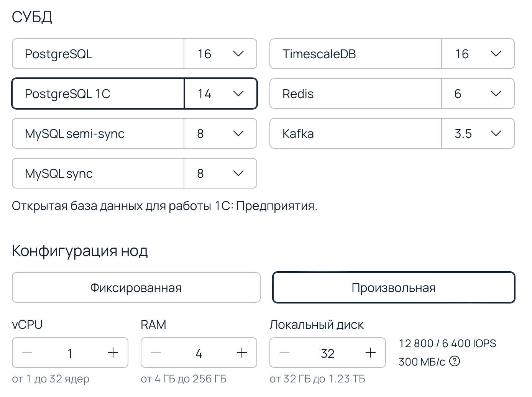The width and height of the screenshot is (532, 397).
Task: Select PostgreSQL database option
Action: [x=98, y=54]
